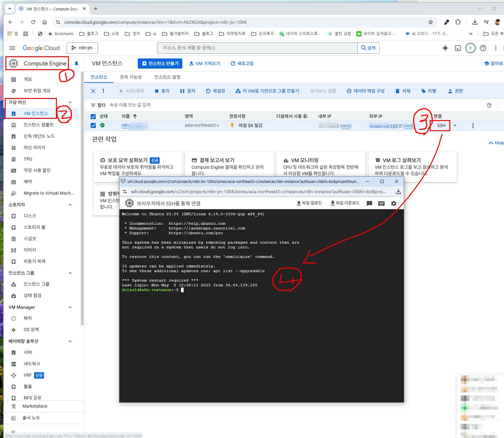Switch to the 관측 가능성 tab
This screenshot has width=504, height=438.
131,77
